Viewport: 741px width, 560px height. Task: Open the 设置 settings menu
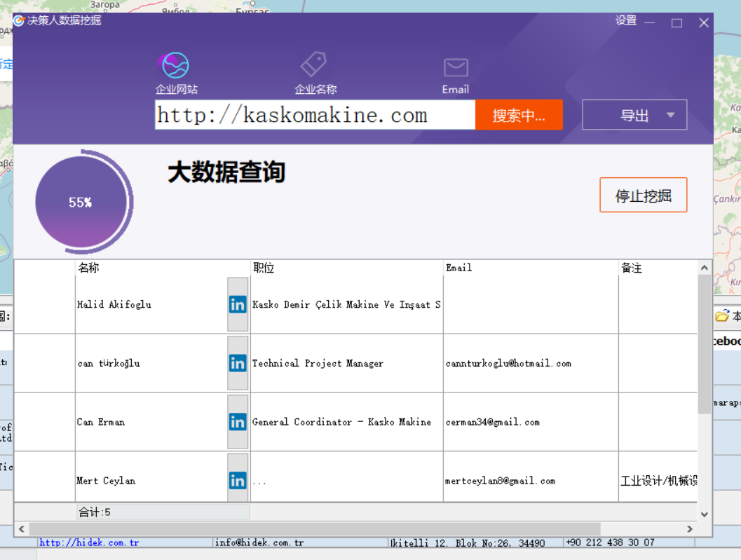pyautogui.click(x=626, y=20)
